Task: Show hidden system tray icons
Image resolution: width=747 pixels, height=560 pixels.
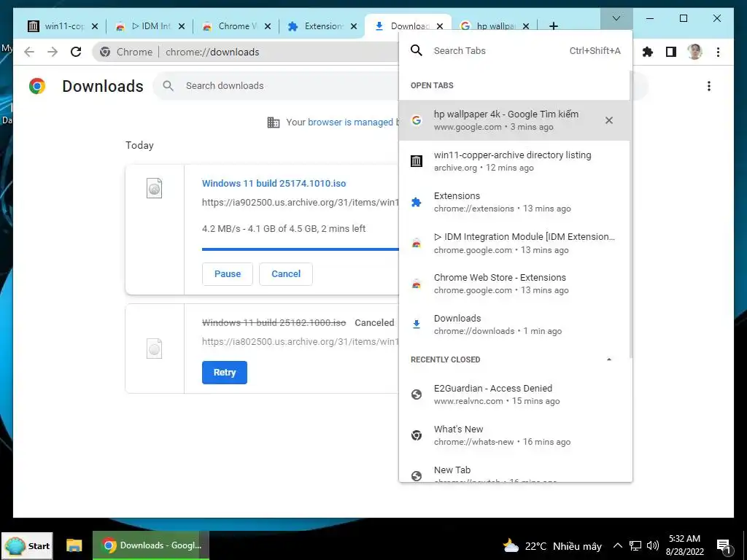Action: tap(617, 545)
